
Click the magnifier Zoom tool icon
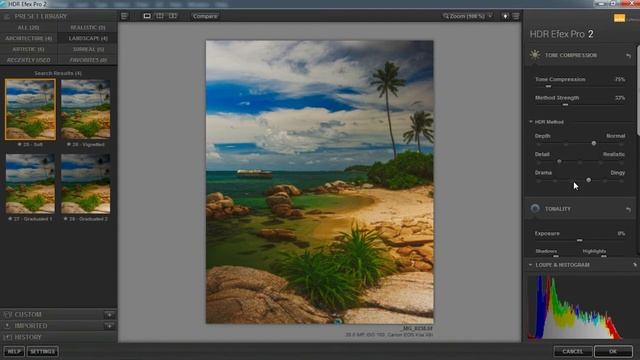[x=446, y=16]
